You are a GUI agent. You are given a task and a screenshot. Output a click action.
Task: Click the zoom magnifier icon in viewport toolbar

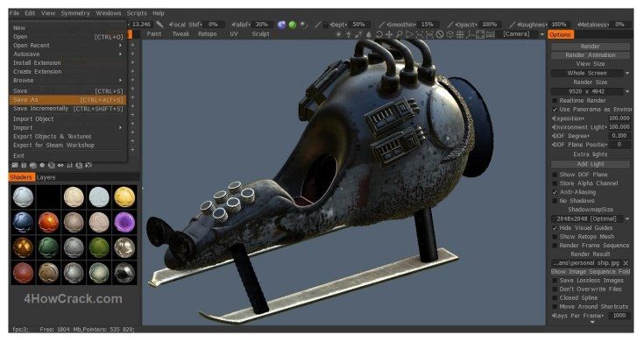pos(400,34)
